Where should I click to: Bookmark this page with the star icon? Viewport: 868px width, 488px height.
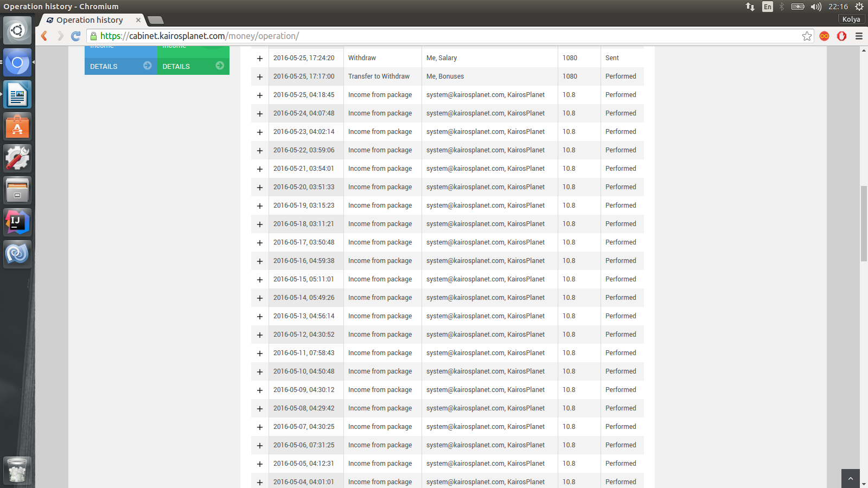807,36
